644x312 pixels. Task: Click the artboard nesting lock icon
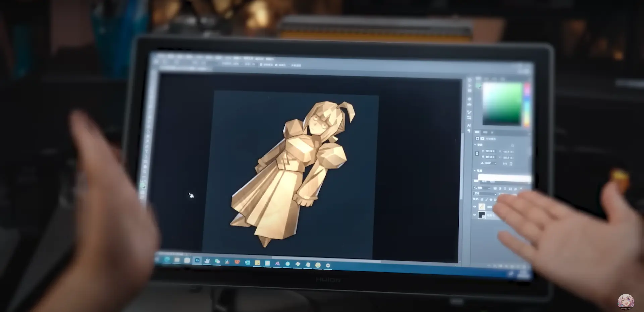pos(495,200)
